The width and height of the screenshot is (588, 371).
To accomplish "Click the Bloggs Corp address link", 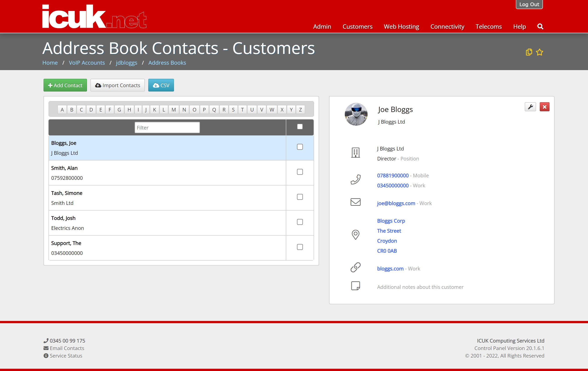I will click(x=391, y=221).
